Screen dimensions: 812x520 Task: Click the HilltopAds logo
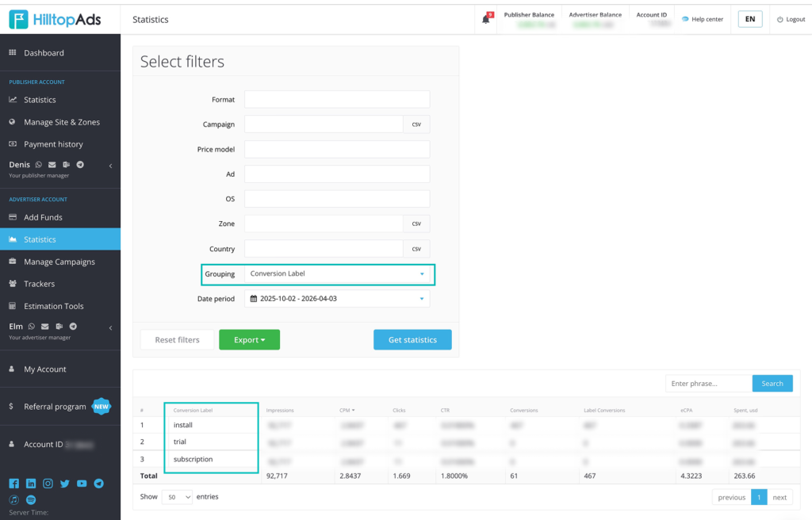tap(56, 20)
